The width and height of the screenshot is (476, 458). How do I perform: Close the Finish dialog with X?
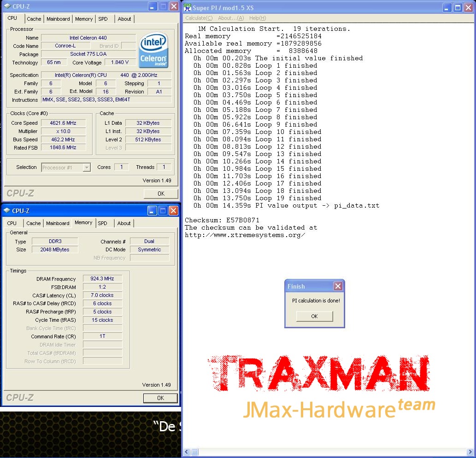click(x=338, y=286)
